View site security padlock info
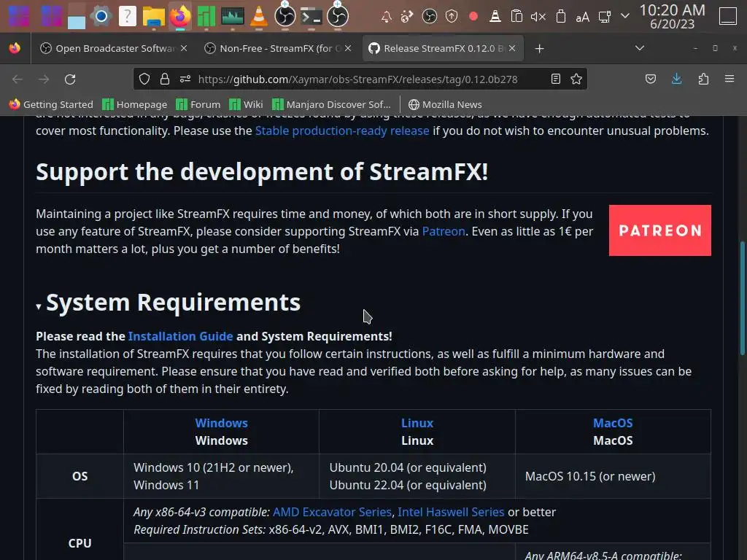Screen dimensions: 747x560 pyautogui.click(x=165, y=79)
